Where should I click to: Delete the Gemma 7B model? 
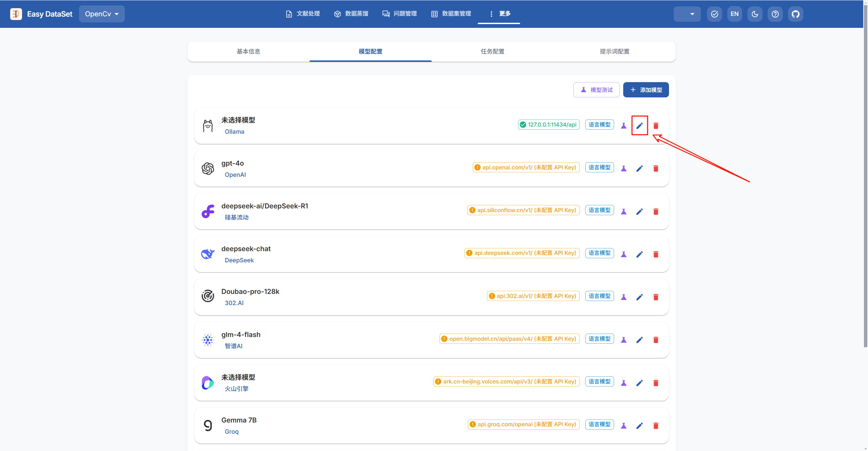(x=656, y=426)
